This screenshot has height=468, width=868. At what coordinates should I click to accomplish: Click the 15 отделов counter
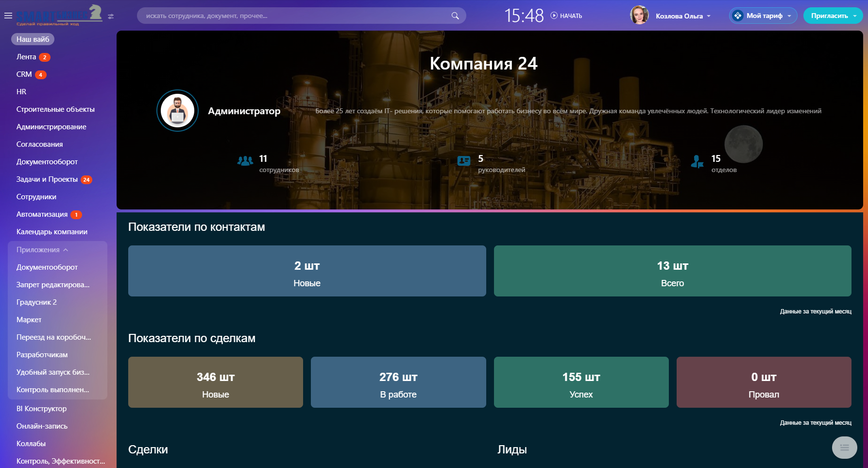tap(724, 164)
